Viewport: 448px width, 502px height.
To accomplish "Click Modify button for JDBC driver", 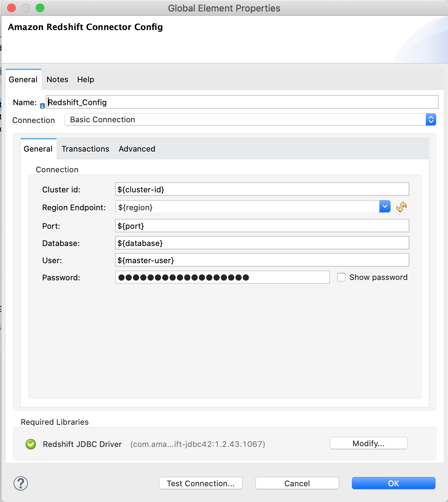I will [369, 443].
